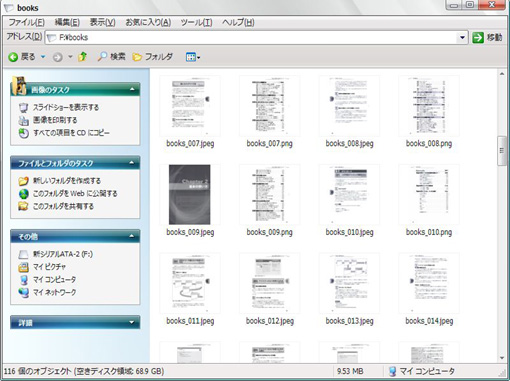The height and width of the screenshot is (381, 510).
Task: Open the ファイル(F) menu
Action: (x=26, y=22)
